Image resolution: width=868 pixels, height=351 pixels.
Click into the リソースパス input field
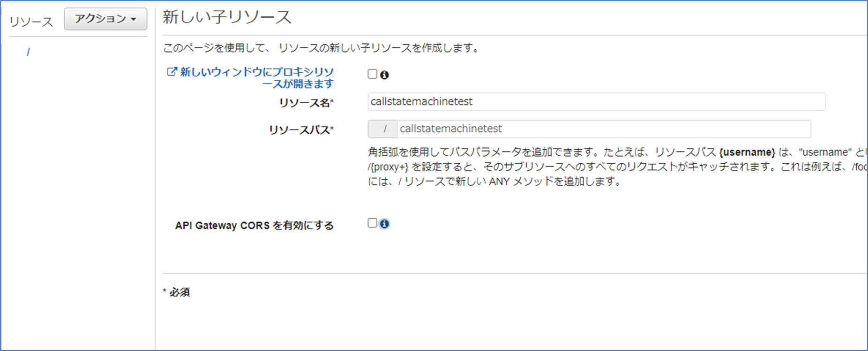pyautogui.click(x=604, y=129)
